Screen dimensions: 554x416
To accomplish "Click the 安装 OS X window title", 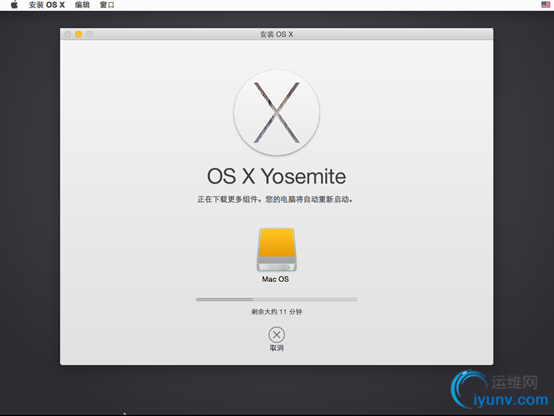I will 277,34.
